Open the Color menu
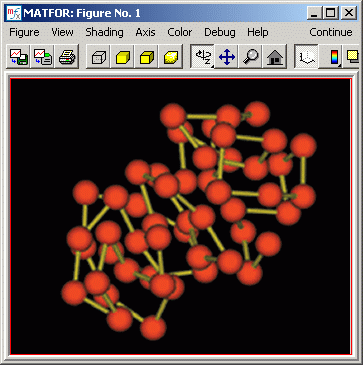Image resolution: width=363 pixels, height=365 pixels. tap(180, 32)
